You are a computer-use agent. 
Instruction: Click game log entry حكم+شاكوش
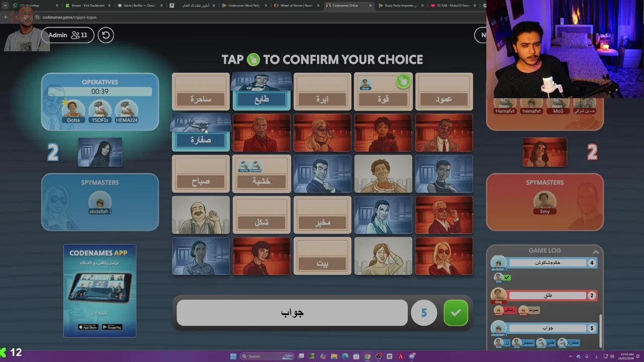(548, 262)
